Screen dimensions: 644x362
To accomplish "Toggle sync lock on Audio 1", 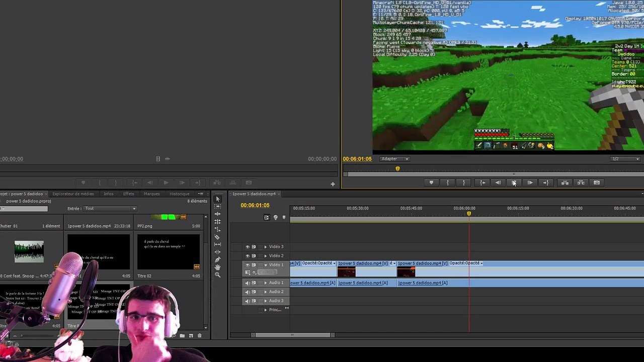I will click(254, 283).
